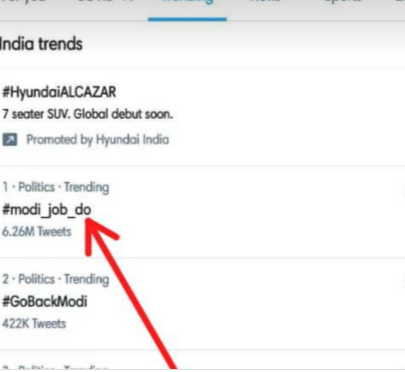This screenshot has width=405, height=372.
Task: Click the promoted arrow icon
Action: point(10,140)
